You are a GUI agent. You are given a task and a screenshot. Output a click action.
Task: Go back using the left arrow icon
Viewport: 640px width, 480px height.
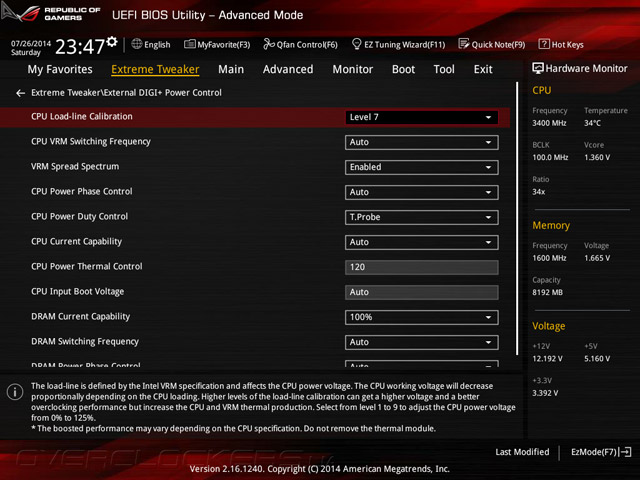click(20, 93)
